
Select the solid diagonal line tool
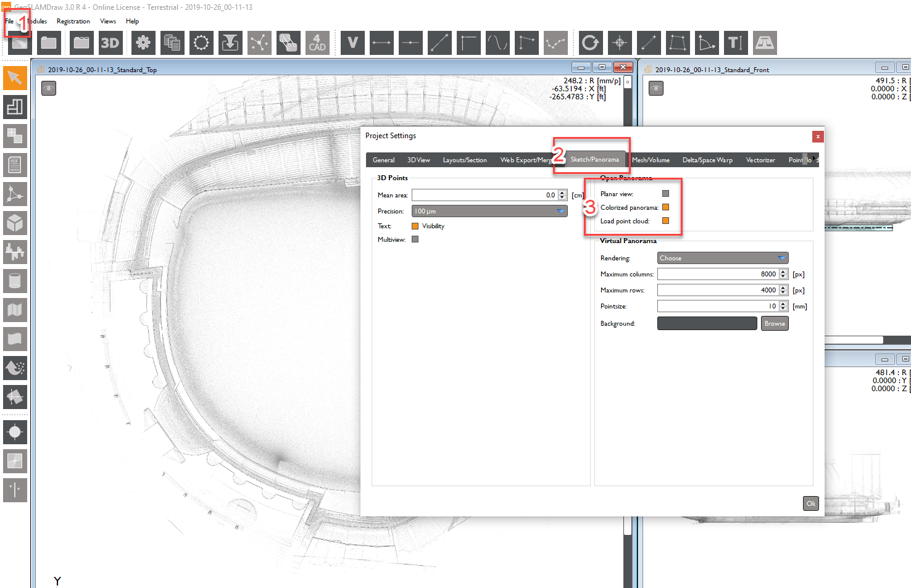click(439, 43)
